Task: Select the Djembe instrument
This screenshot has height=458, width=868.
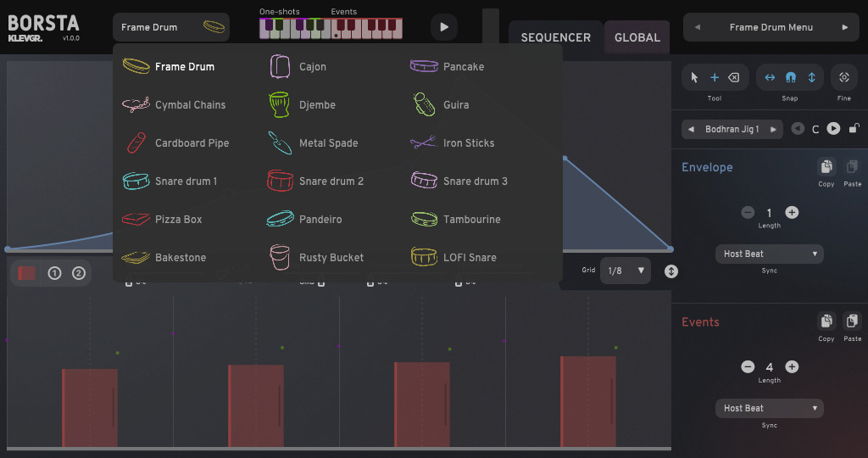Action: [302, 104]
